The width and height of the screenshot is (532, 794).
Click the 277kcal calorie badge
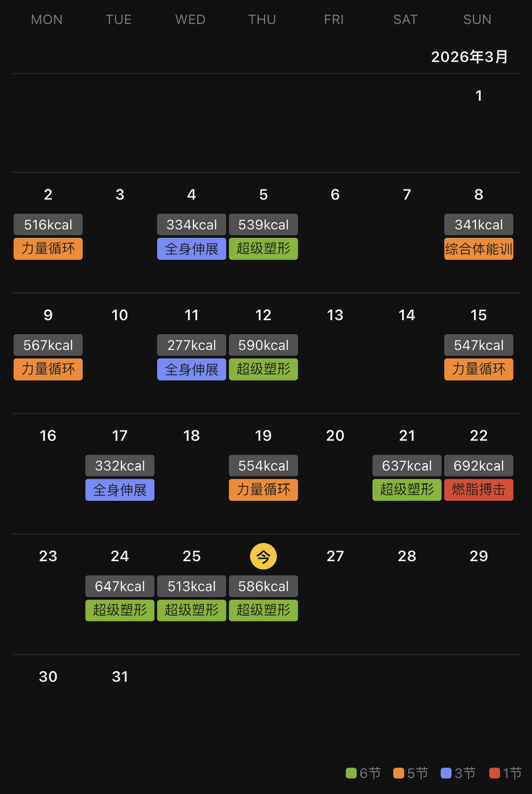click(x=192, y=345)
